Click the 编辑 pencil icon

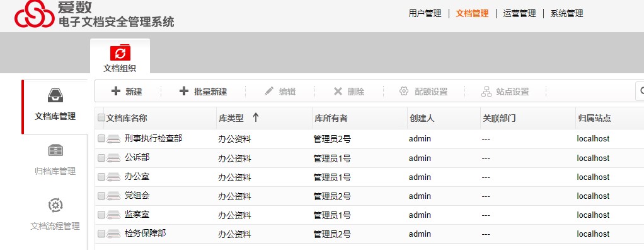269,92
